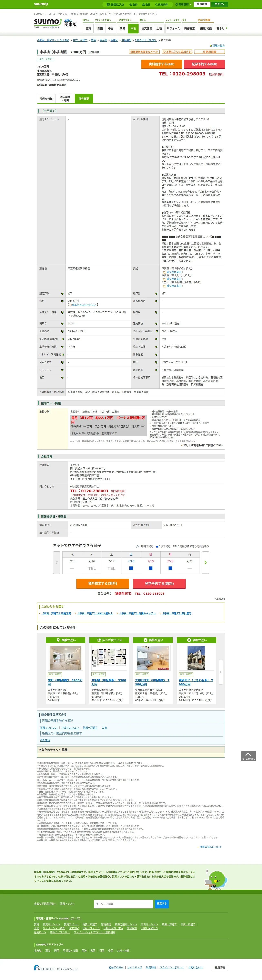This screenshot has height=980, width=262.
Task: Click the 物件 house icon in header
Action: (x=133, y=4)
